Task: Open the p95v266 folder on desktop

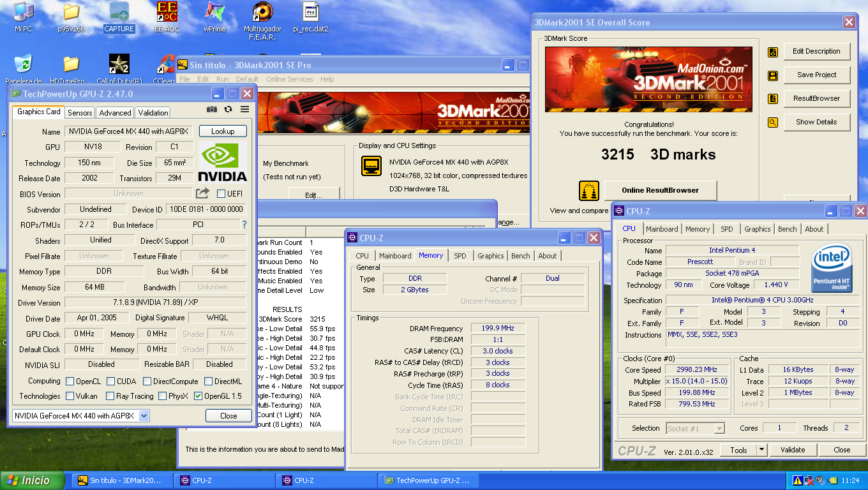Action: [x=71, y=17]
